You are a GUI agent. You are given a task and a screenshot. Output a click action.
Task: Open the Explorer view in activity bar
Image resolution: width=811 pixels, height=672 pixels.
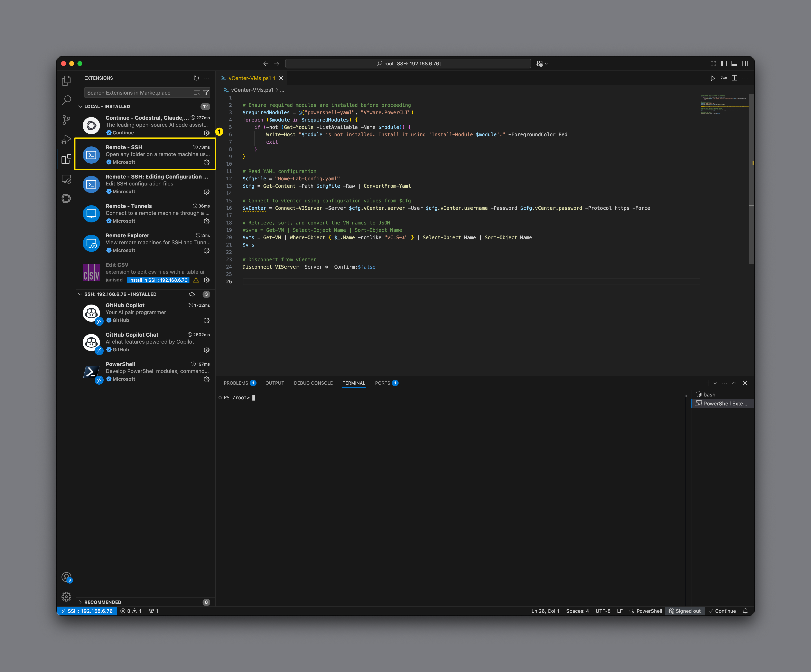[x=66, y=81]
